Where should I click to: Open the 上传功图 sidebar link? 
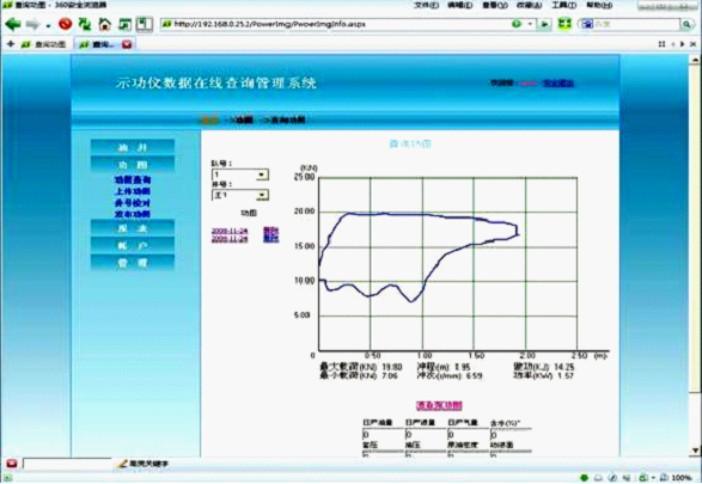pos(133,191)
